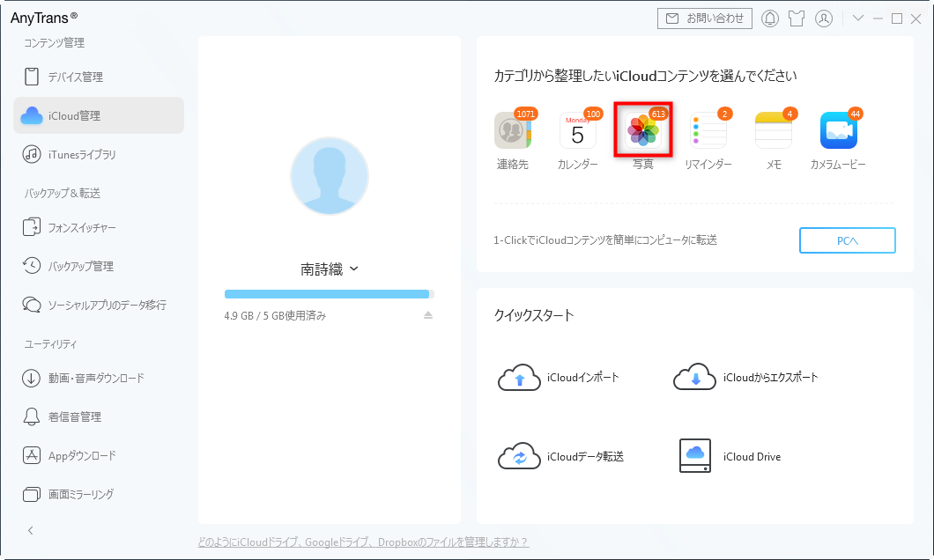Click the iCloudインポート cloud upload icon
934x560 pixels.
pyautogui.click(x=519, y=378)
